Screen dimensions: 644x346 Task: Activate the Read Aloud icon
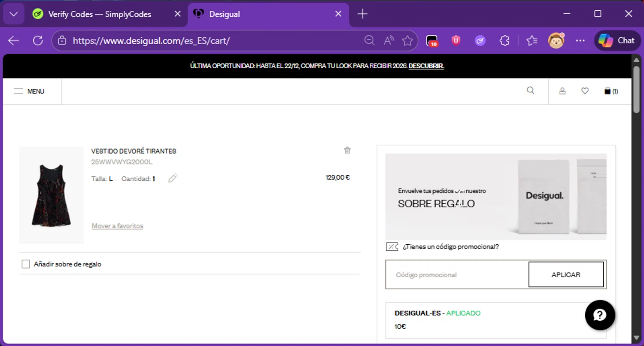(x=389, y=40)
